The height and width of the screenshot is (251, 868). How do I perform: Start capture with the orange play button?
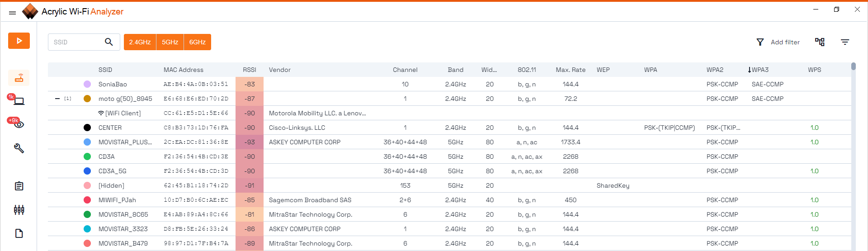click(19, 41)
